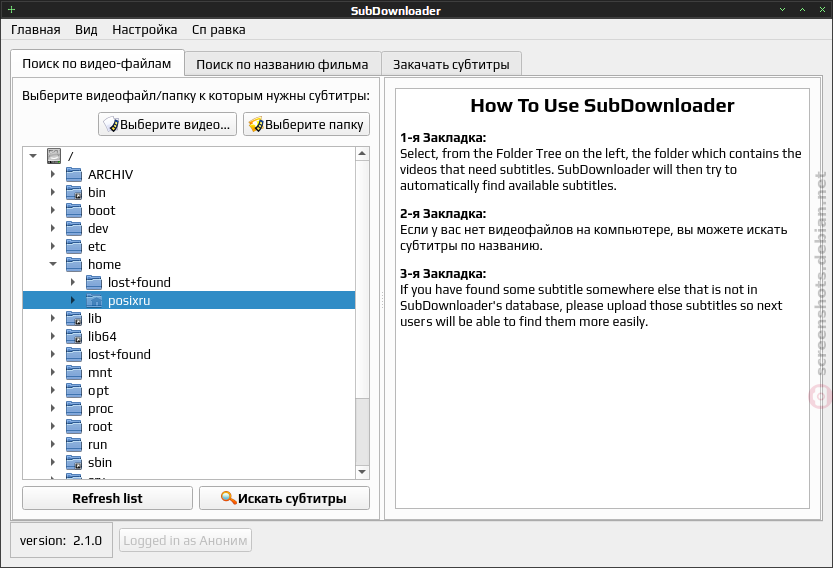Screen dimensions: 833x568
Task: Open the Главная menu
Action: tap(36, 30)
